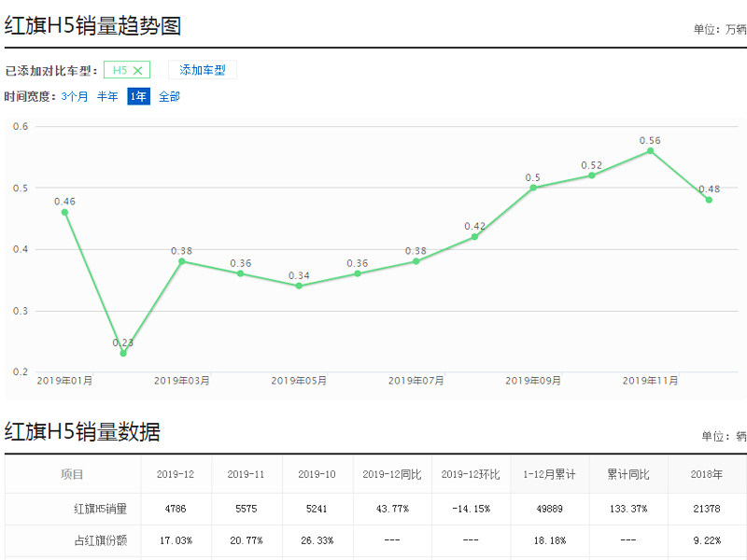The image size is (747, 560).
Task: Select the 3个月 time range
Action: coord(75,96)
